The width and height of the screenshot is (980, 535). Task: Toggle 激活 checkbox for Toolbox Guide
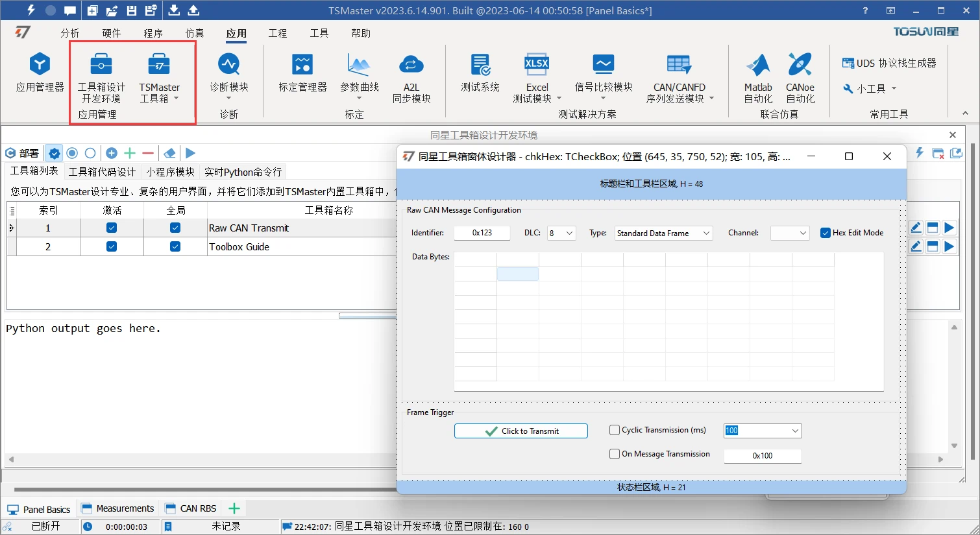coord(112,246)
